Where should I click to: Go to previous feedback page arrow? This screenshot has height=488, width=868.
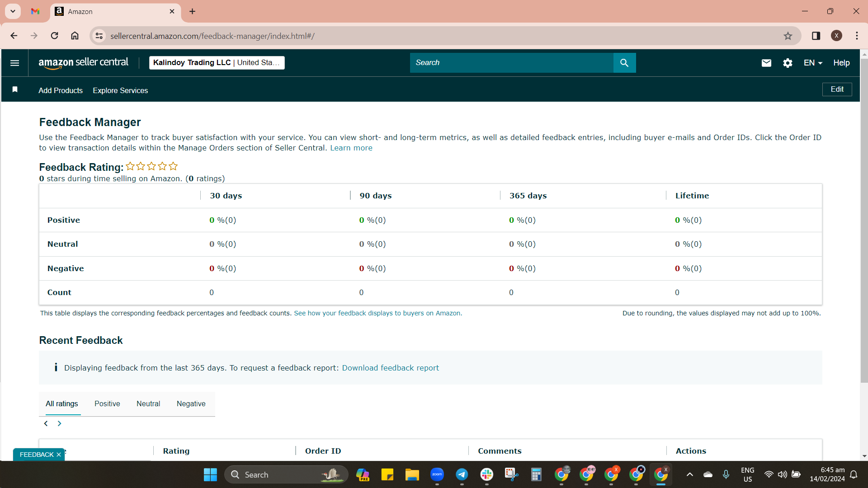point(46,423)
